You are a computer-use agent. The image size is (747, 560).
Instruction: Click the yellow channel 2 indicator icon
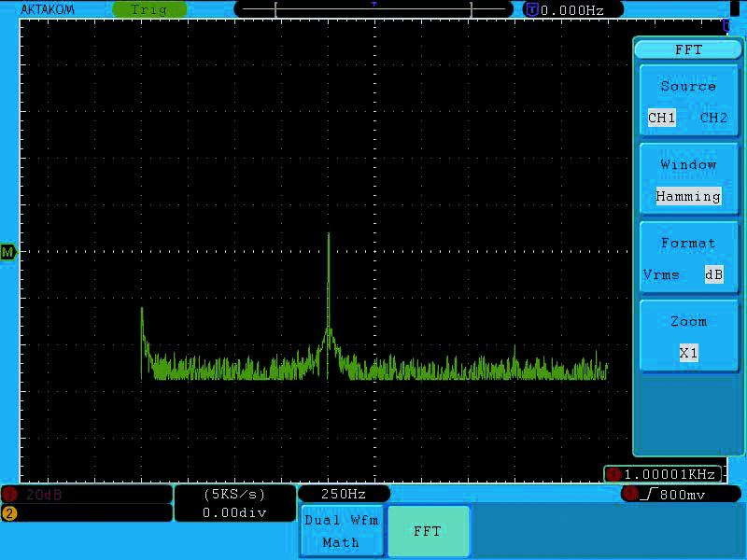pos(9,513)
